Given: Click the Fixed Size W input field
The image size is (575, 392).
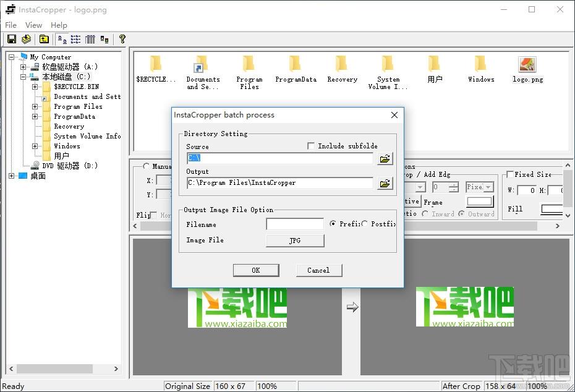Looking at the screenshot, I should tap(527, 190).
